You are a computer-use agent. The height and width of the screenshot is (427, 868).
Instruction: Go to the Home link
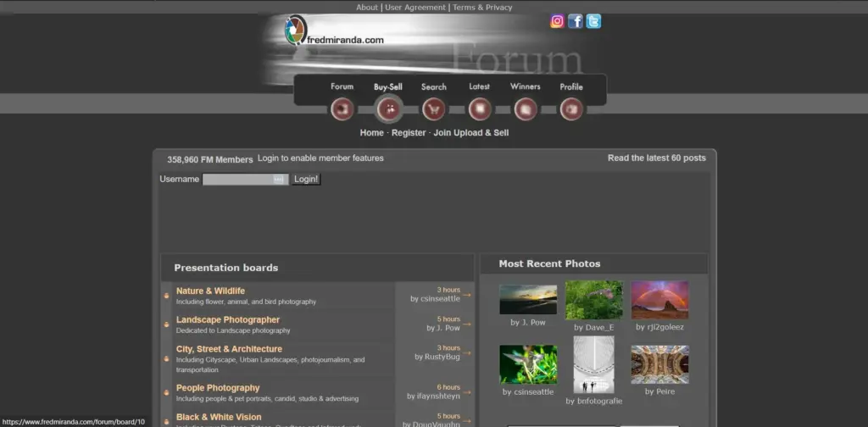[371, 133]
